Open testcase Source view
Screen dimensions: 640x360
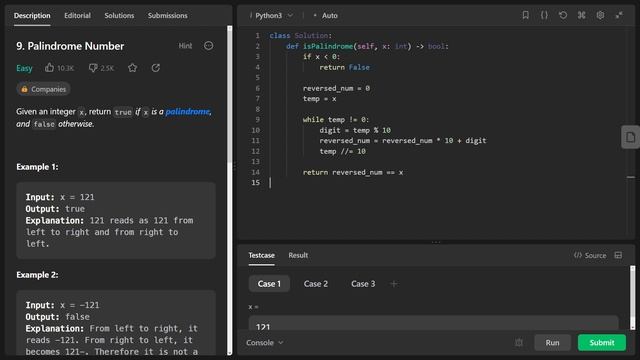pyautogui.click(x=590, y=255)
